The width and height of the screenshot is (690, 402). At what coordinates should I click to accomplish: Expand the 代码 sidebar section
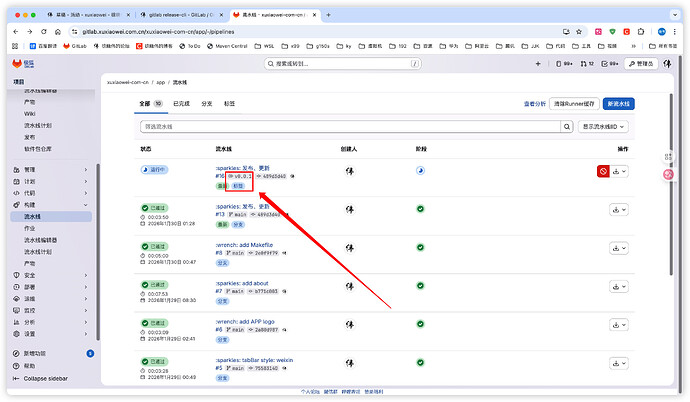coord(50,192)
